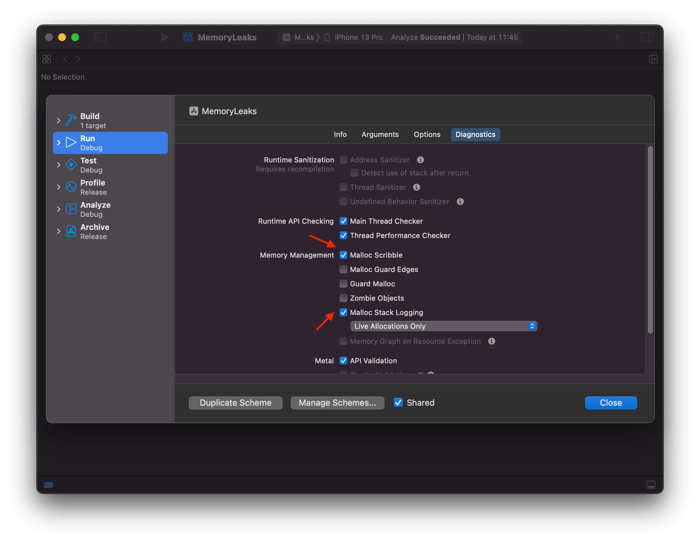Open the Options tab
Screen dimensions: 700x542
point(427,134)
